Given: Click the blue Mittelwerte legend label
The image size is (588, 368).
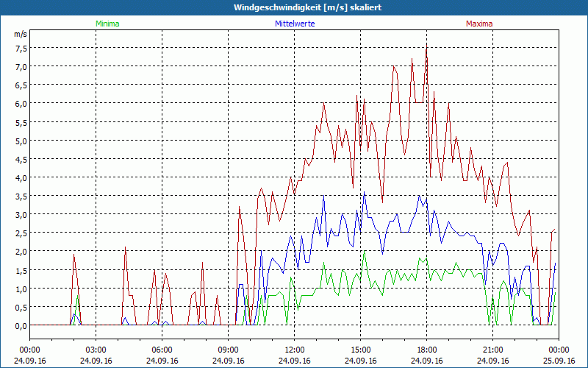Looking at the screenshot, I should [295, 24].
